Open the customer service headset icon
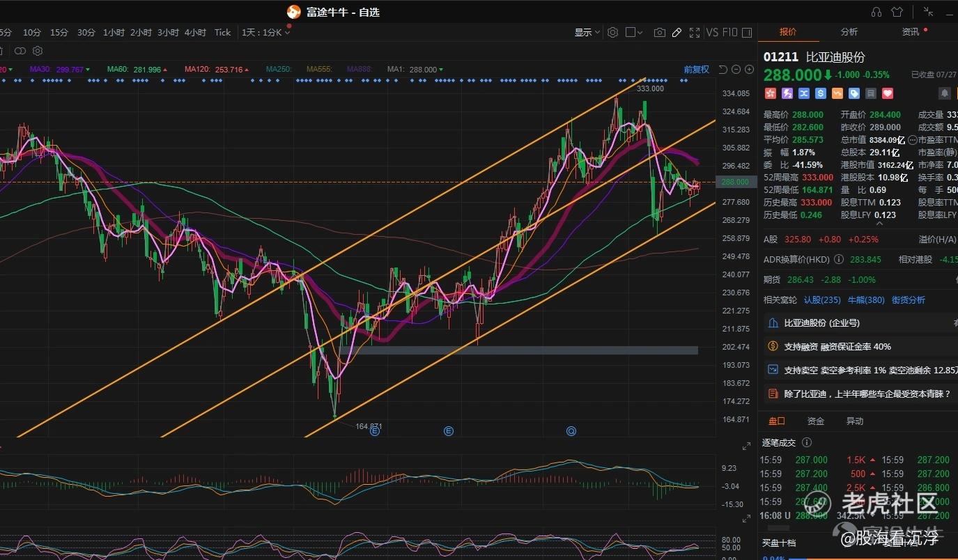The width and height of the screenshot is (958, 560). coord(876,12)
